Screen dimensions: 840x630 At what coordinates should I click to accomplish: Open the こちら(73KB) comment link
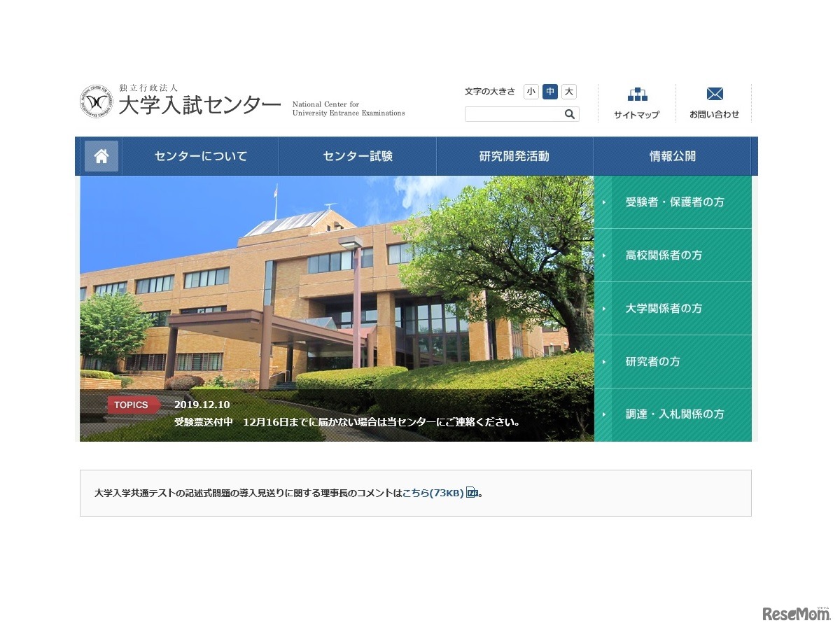click(x=433, y=493)
